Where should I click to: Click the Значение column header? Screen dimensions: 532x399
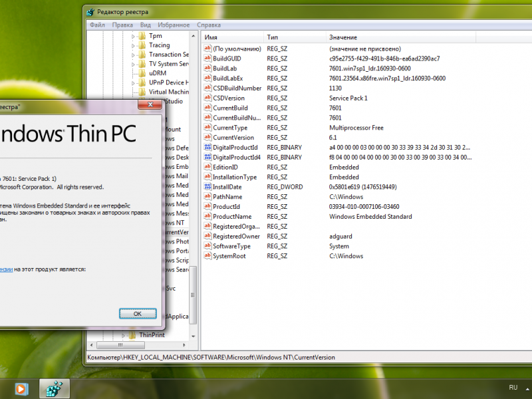click(x=401, y=37)
